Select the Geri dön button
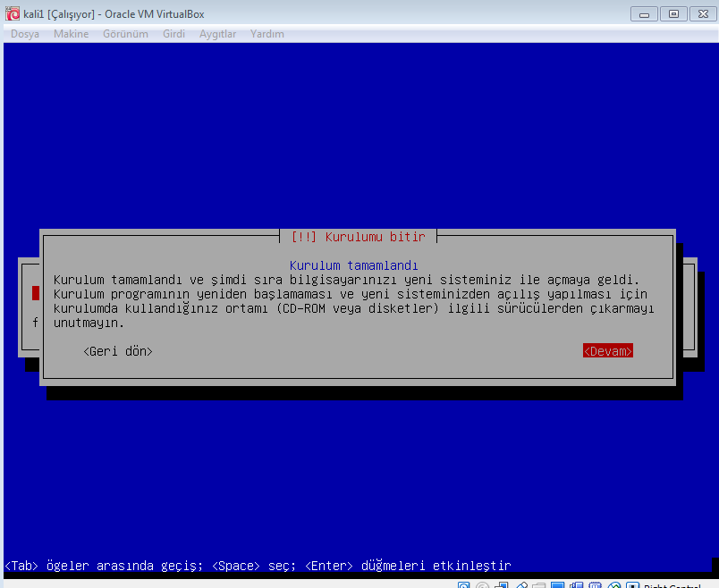This screenshot has height=588, width=719. coord(117,351)
